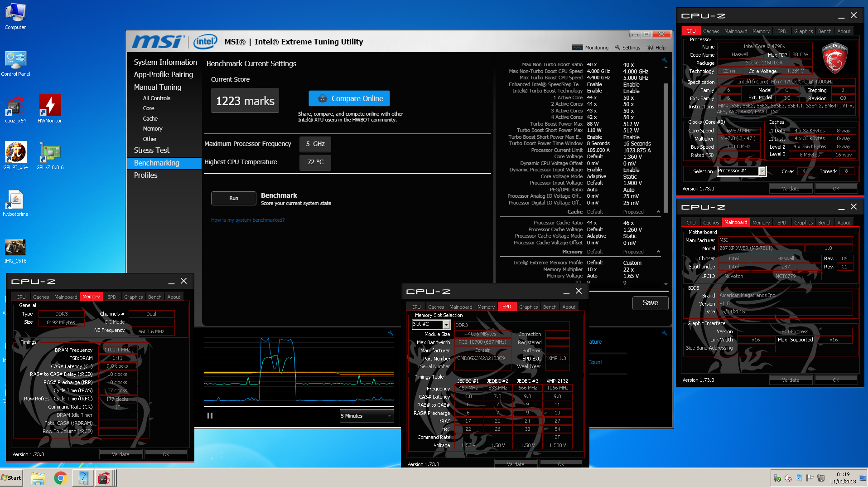The height and width of the screenshot is (487, 868).
Task: Select the HWMonitor desktop shortcut
Action: click(x=50, y=110)
